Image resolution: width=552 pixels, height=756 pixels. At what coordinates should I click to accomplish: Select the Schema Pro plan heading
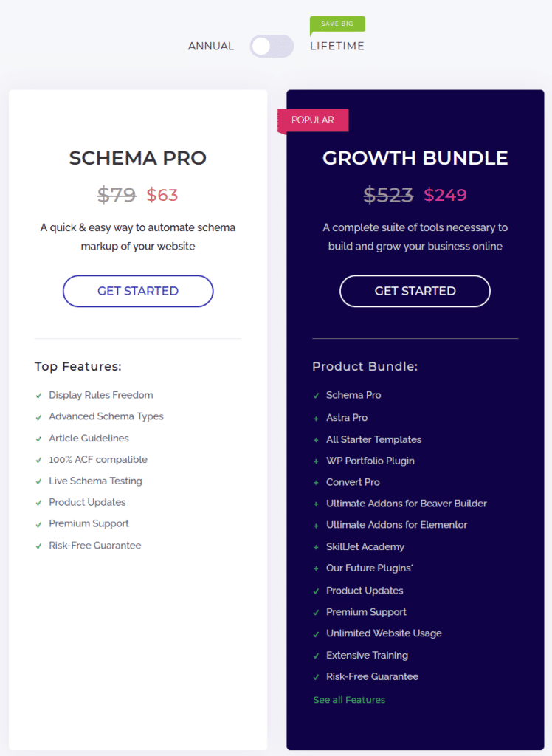click(x=137, y=158)
